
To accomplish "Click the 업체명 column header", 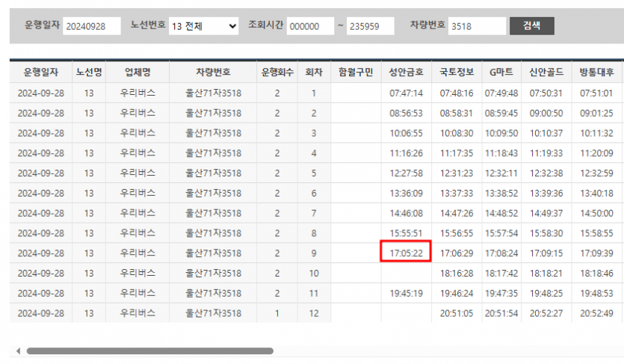I will pos(137,73).
